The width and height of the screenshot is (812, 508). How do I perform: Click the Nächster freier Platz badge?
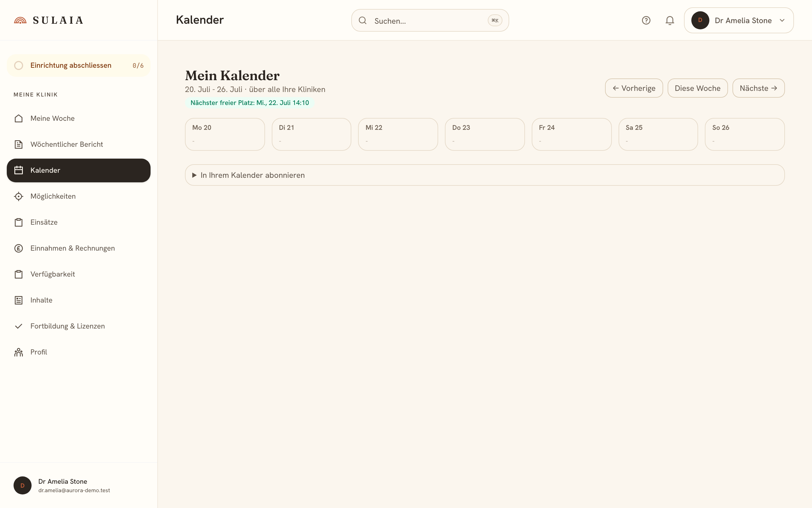click(250, 103)
